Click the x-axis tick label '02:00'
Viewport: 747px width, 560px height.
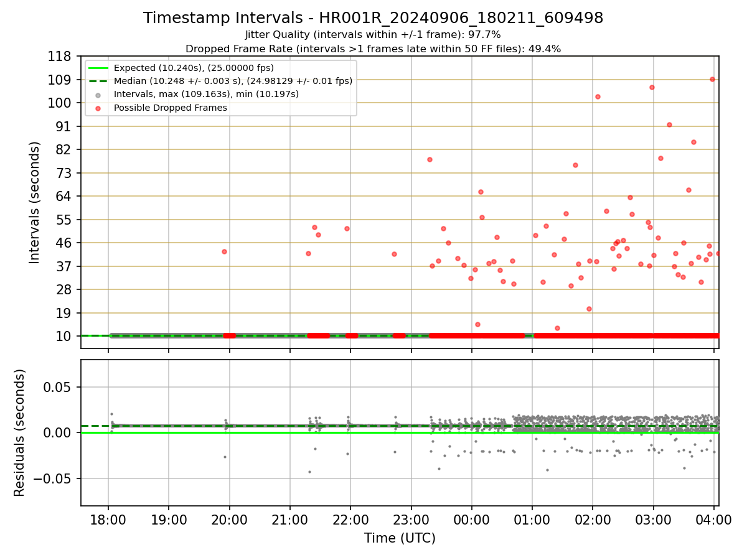[592, 520]
